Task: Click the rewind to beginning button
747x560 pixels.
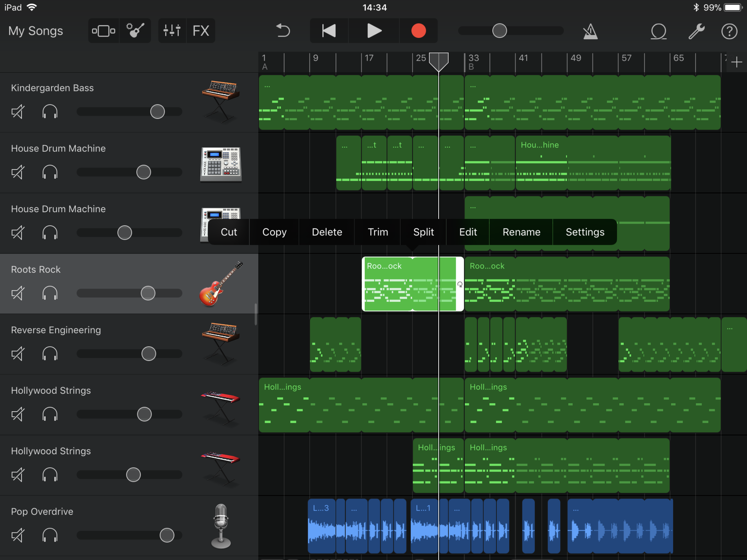Action: tap(327, 31)
